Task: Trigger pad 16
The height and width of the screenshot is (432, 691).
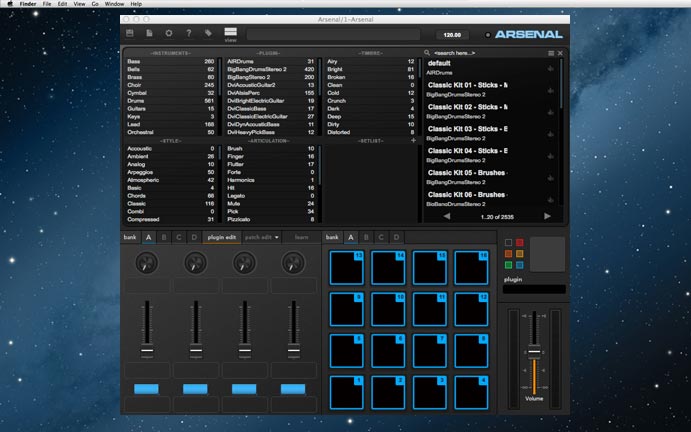Action: coord(471,268)
